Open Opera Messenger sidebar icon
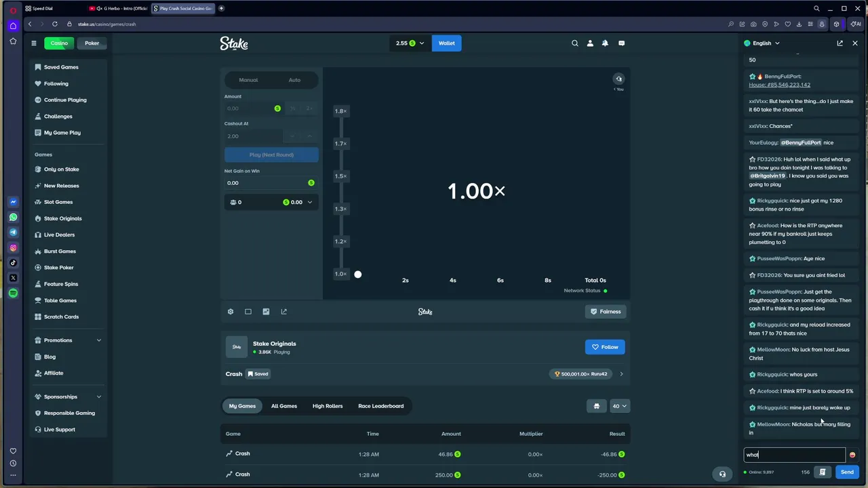This screenshot has width=868, height=488. click(13, 202)
